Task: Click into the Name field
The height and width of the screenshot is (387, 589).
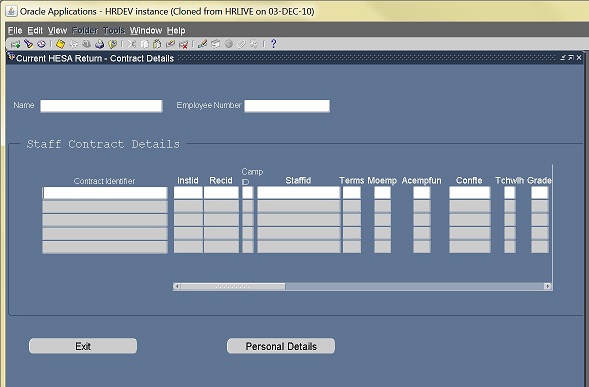Action: [101, 106]
